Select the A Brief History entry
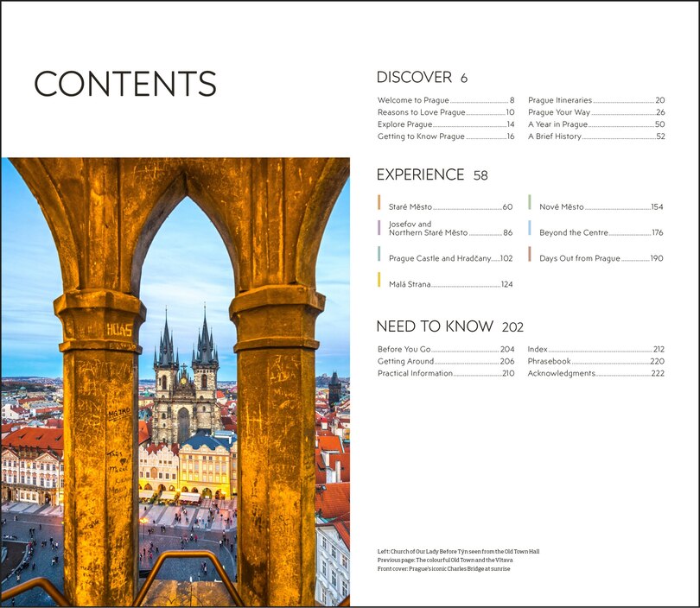700x608 pixels. 553,136
